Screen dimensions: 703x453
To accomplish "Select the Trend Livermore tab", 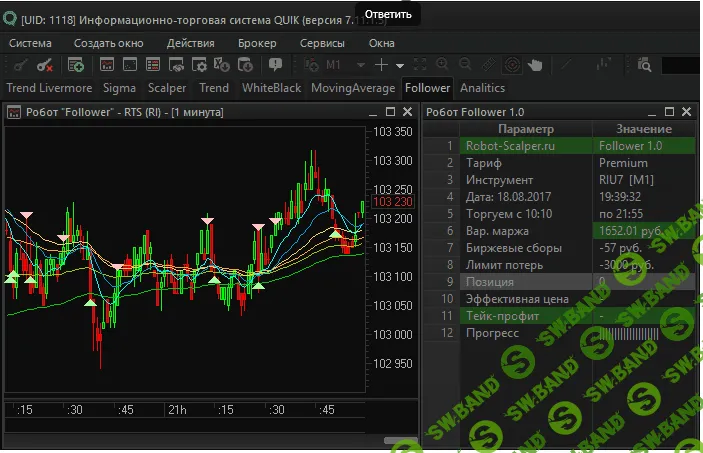I will point(49,88).
